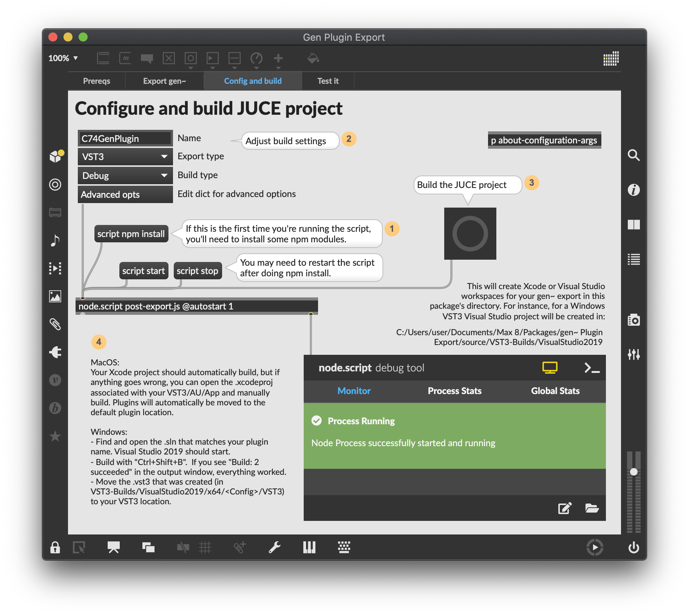Open the images browser in left sidebar
Image resolution: width=689 pixels, height=616 pixels.
(55, 296)
